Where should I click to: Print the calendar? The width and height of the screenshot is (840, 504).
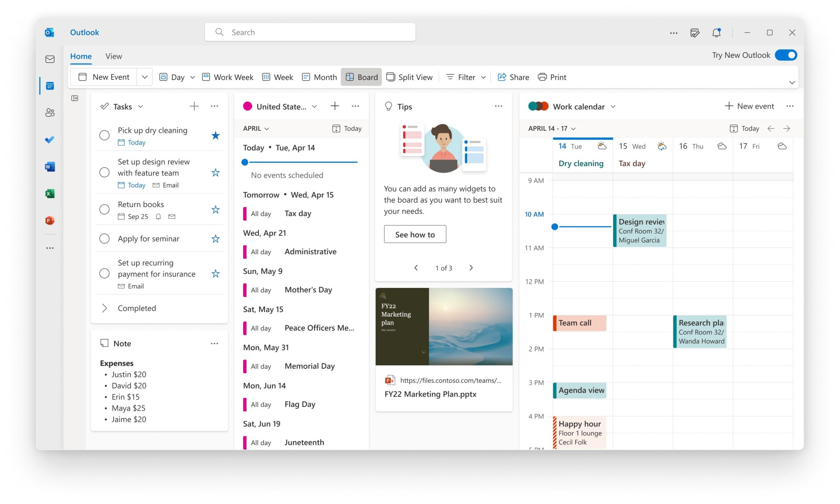coord(552,77)
